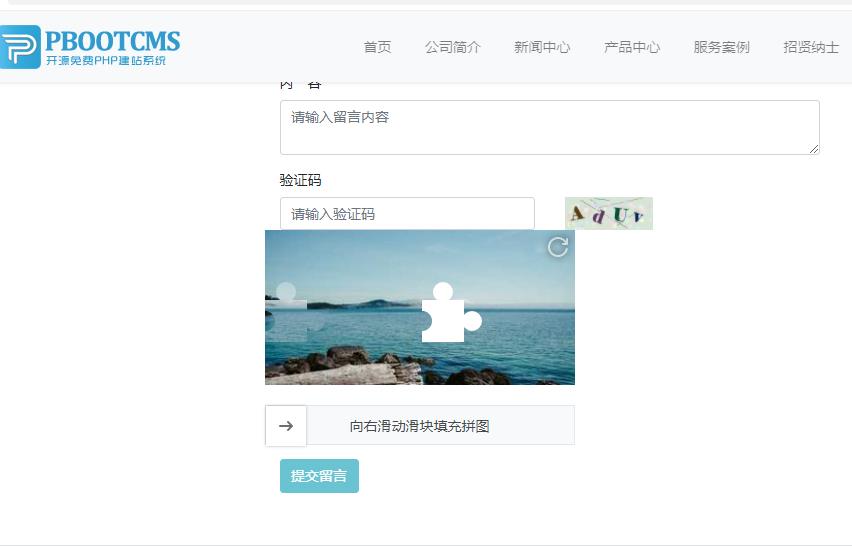Click the right-arrow slider handle
The height and width of the screenshot is (546, 852).
[x=286, y=425]
